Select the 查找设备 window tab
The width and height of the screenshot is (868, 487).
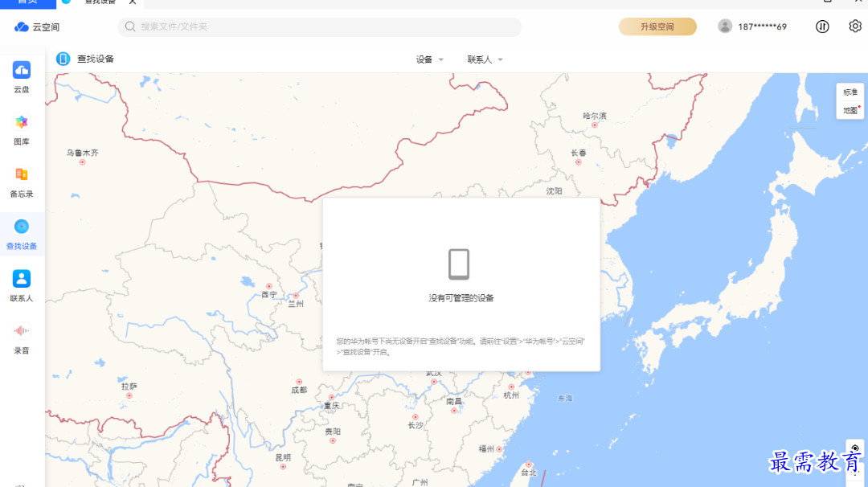pos(100,2)
